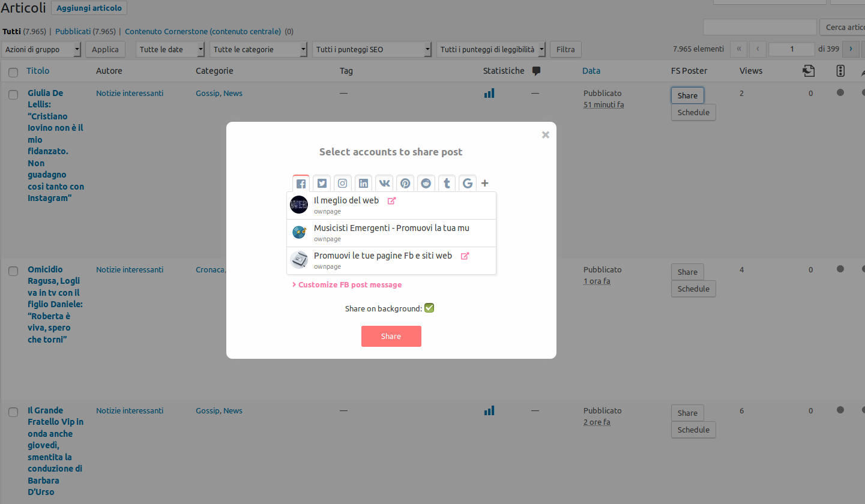
Task: Open the Reddit accounts tab
Action: coord(426,184)
